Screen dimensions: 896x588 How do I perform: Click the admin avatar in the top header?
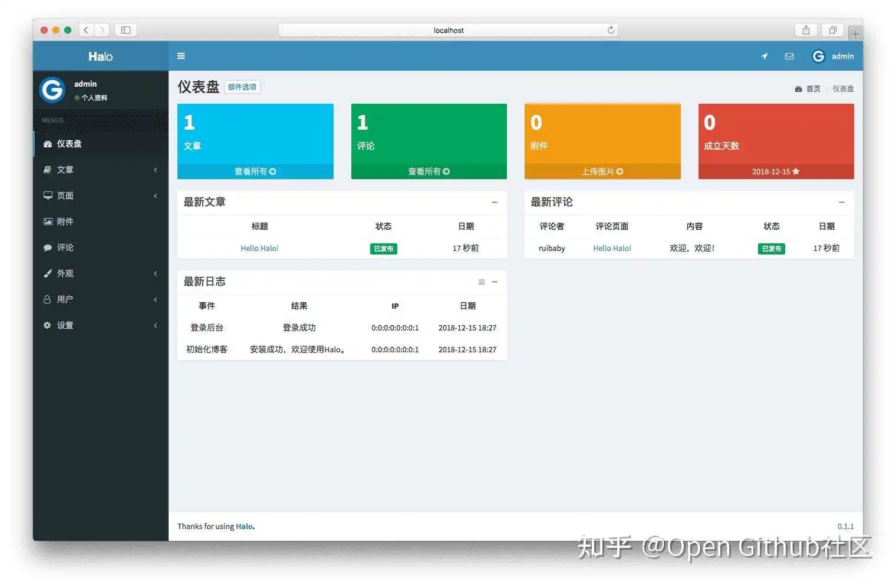818,57
